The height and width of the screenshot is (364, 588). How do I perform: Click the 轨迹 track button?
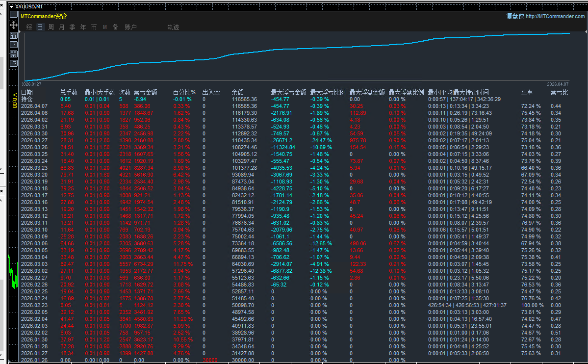[x=173, y=27]
